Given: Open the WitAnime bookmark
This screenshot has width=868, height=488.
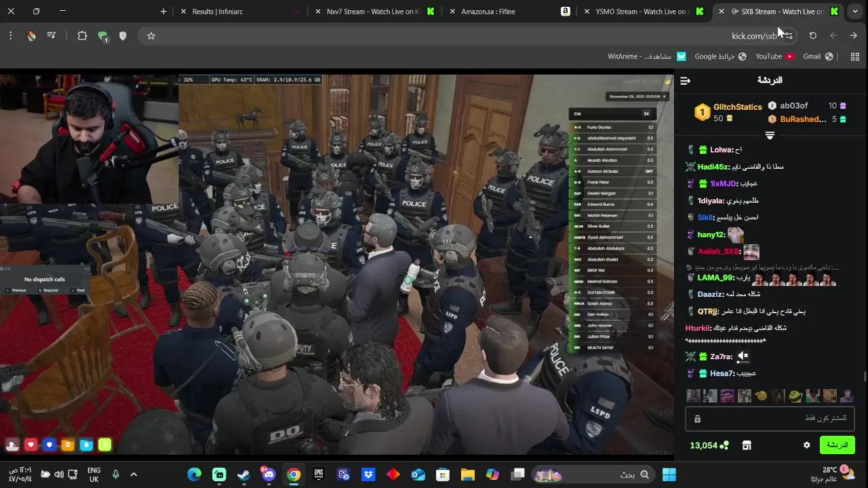Looking at the screenshot, I should pyautogui.click(x=646, y=56).
